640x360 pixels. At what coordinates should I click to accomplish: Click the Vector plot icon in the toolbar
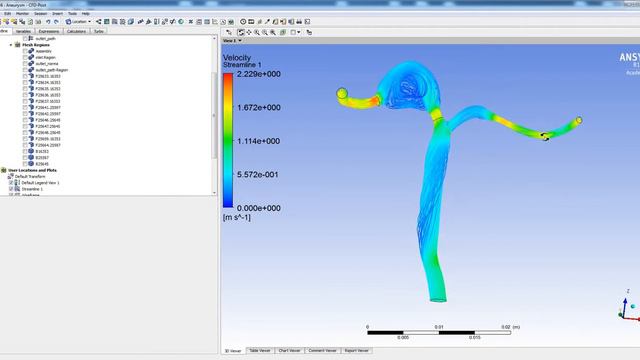point(98,22)
